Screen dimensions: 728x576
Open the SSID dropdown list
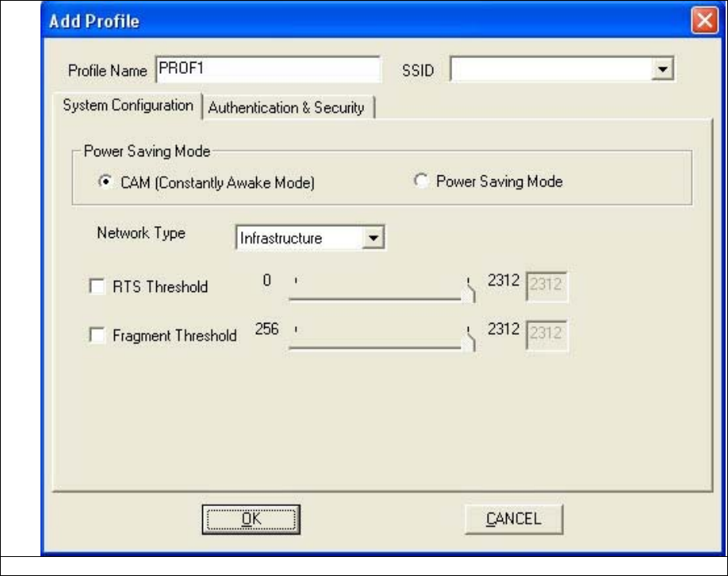[x=662, y=69]
